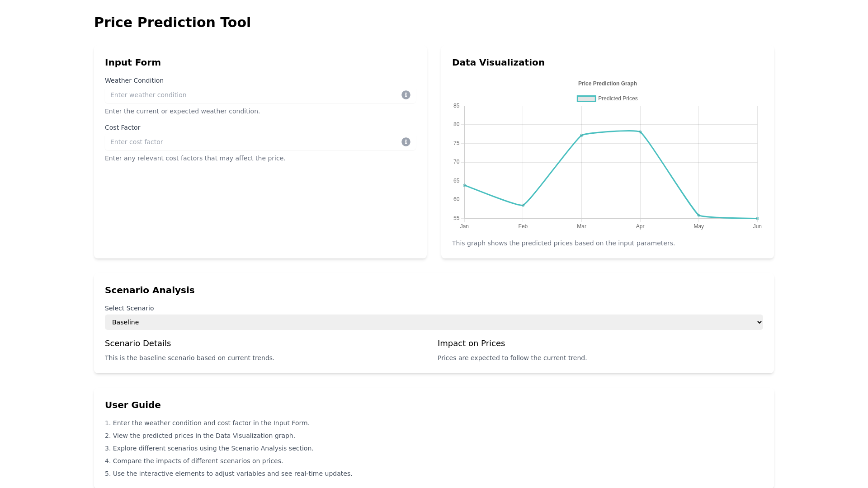The height and width of the screenshot is (488, 868).
Task: Click the Apr peak point on the chart
Action: pyautogui.click(x=640, y=132)
